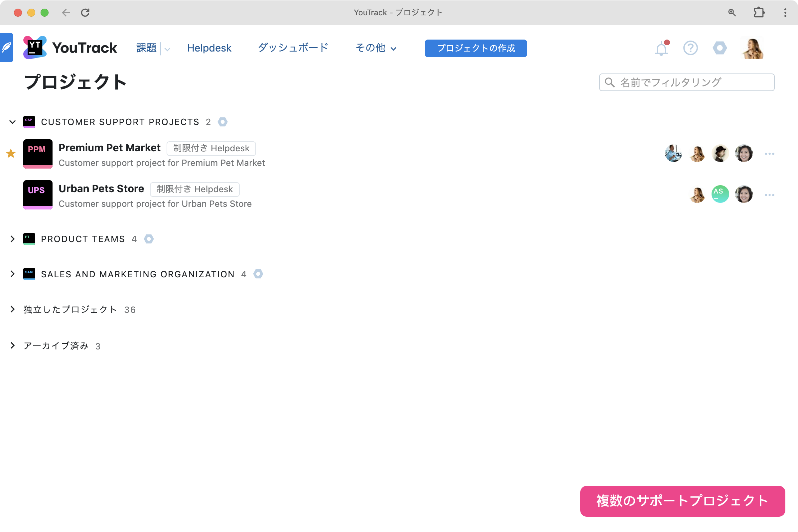This screenshot has height=532, width=798.
Task: Click the Sales and Marketing Organization settings icon
Action: 258,274
